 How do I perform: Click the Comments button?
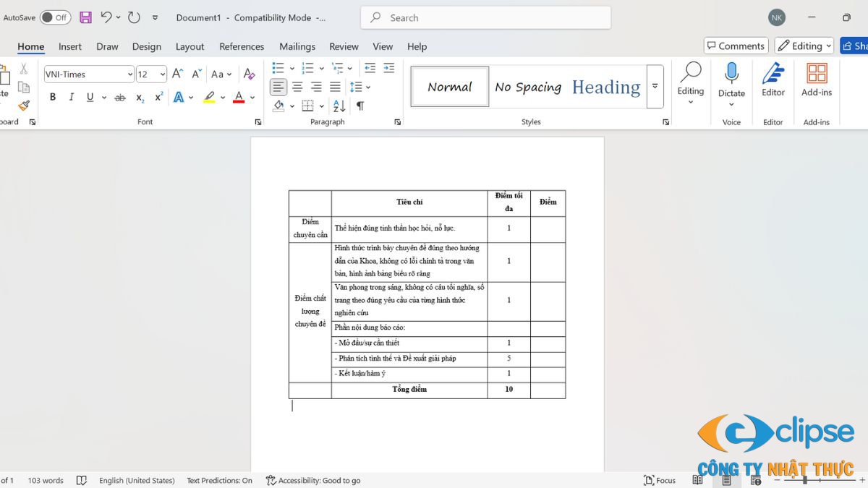coord(736,46)
